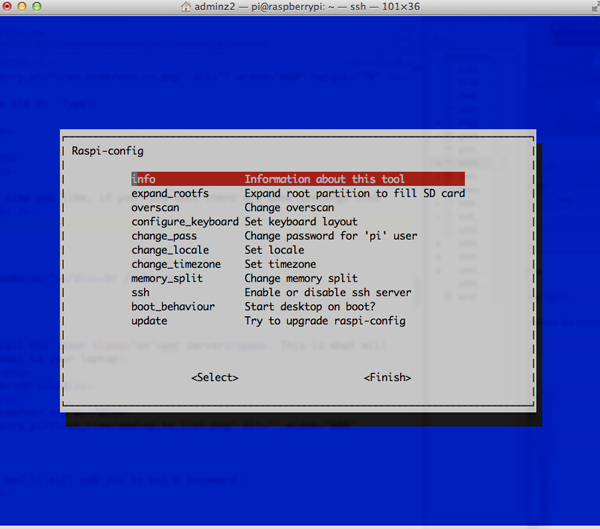600x529 pixels.
Task: Click 'Enable or disable ssh server' text
Action: 328,292
